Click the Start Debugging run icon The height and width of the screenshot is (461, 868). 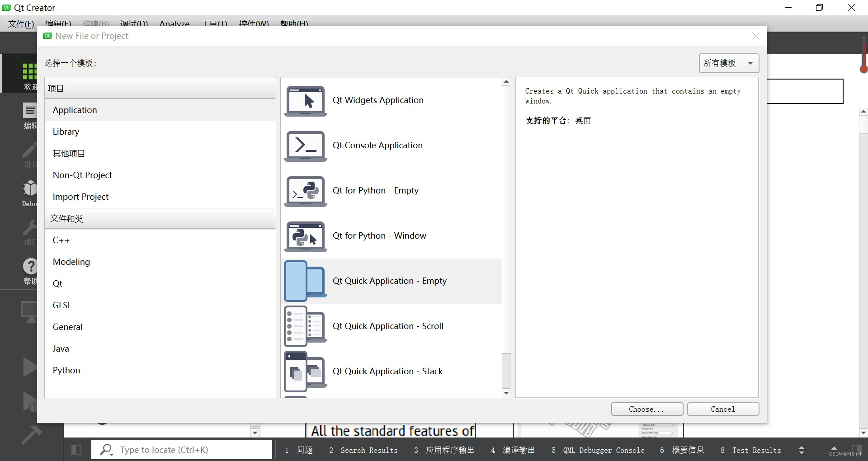30,401
